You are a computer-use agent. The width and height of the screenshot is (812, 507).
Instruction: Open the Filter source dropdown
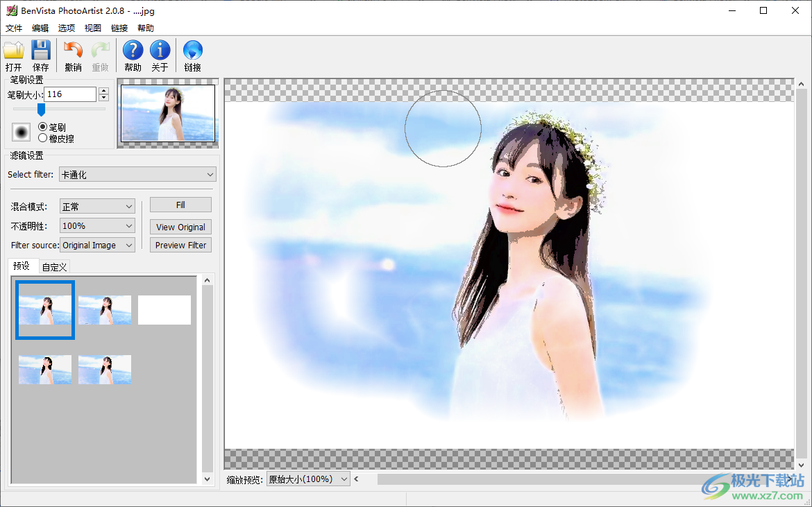[97, 246]
